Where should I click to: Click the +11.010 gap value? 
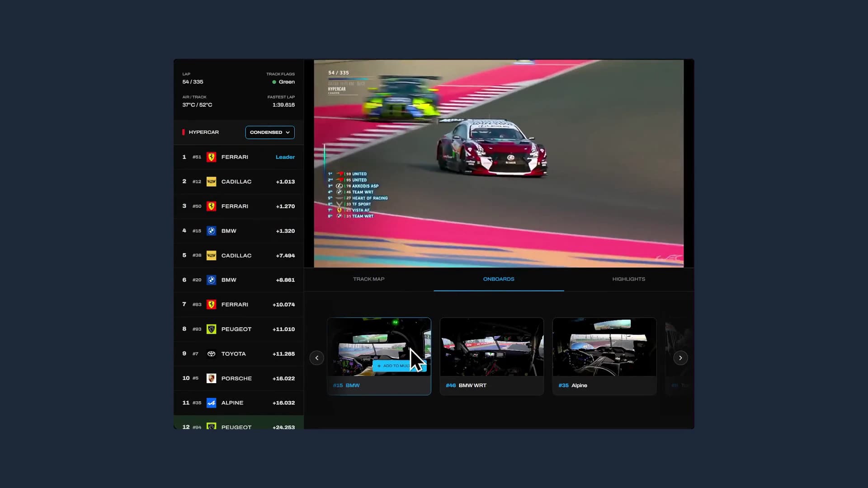(x=283, y=329)
